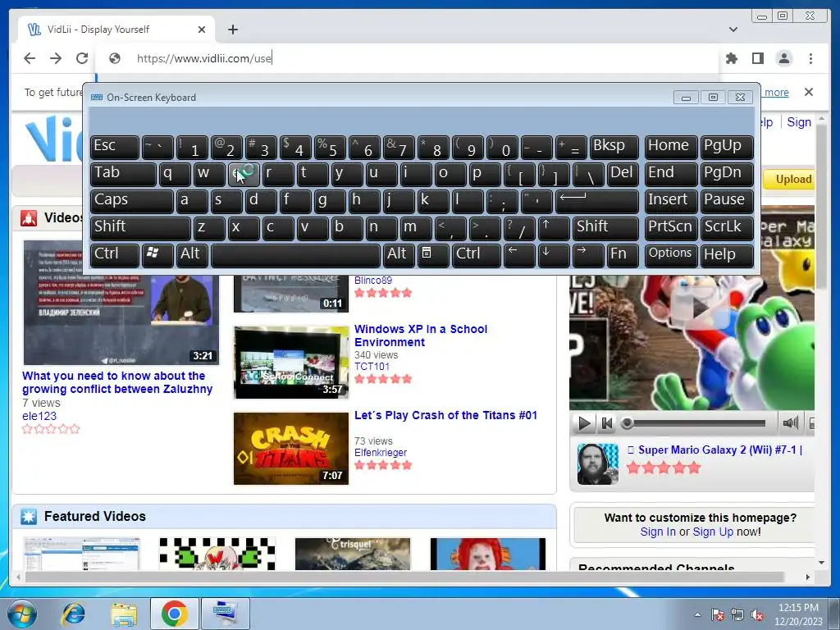
Task: Reload the page with the refresh icon
Action: coord(82,58)
